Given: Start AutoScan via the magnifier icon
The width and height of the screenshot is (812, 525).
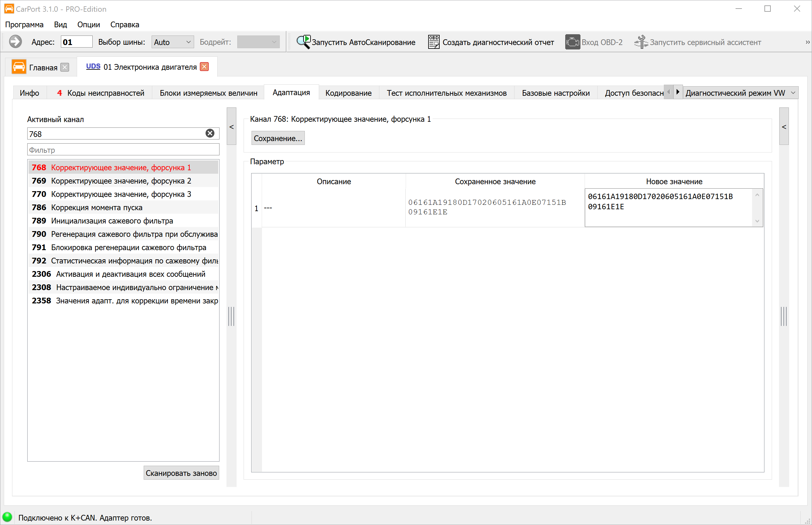Looking at the screenshot, I should (303, 42).
